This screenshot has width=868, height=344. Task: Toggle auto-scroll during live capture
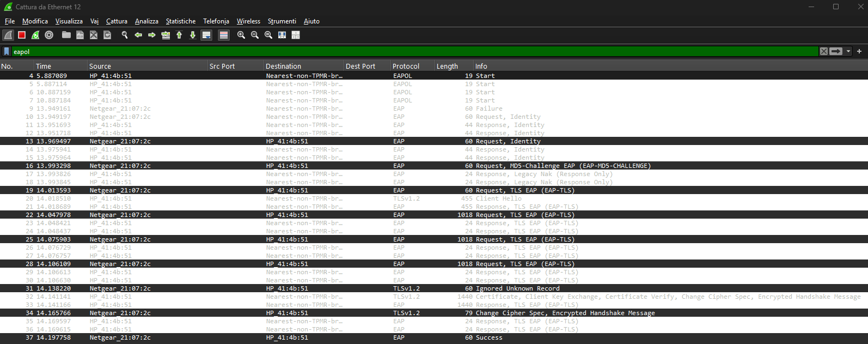206,35
